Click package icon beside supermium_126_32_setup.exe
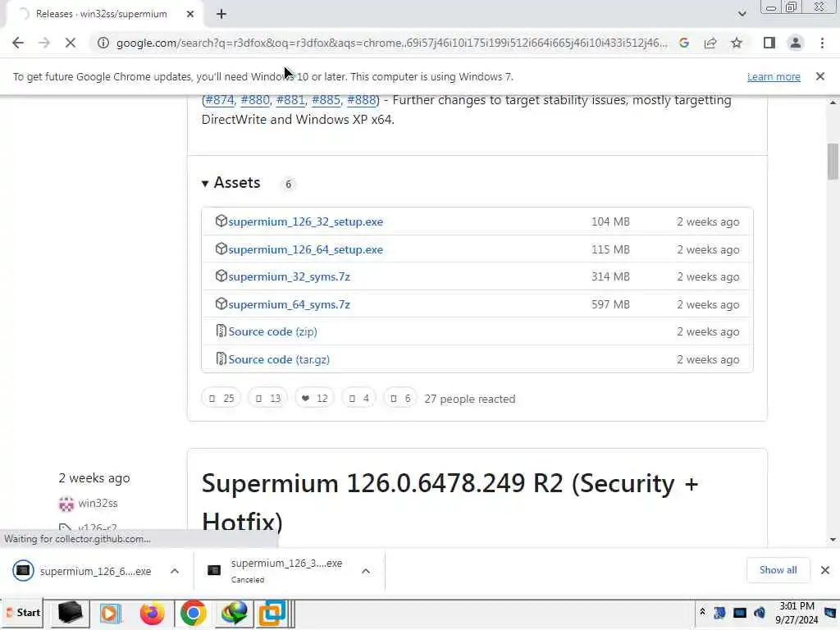The height and width of the screenshot is (630, 840). [x=221, y=221]
